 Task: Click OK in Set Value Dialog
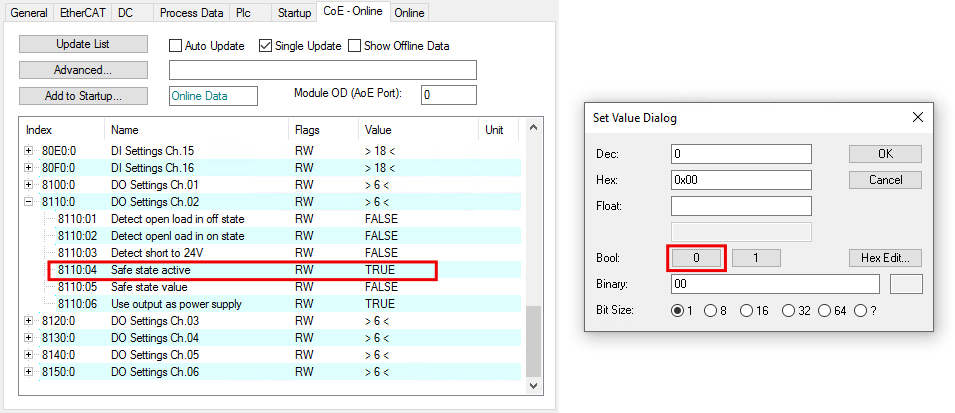pyautogui.click(x=886, y=154)
